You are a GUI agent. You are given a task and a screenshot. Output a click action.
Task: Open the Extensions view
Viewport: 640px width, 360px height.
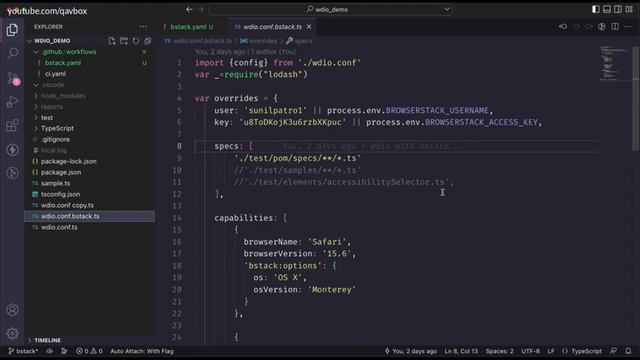click(12, 125)
